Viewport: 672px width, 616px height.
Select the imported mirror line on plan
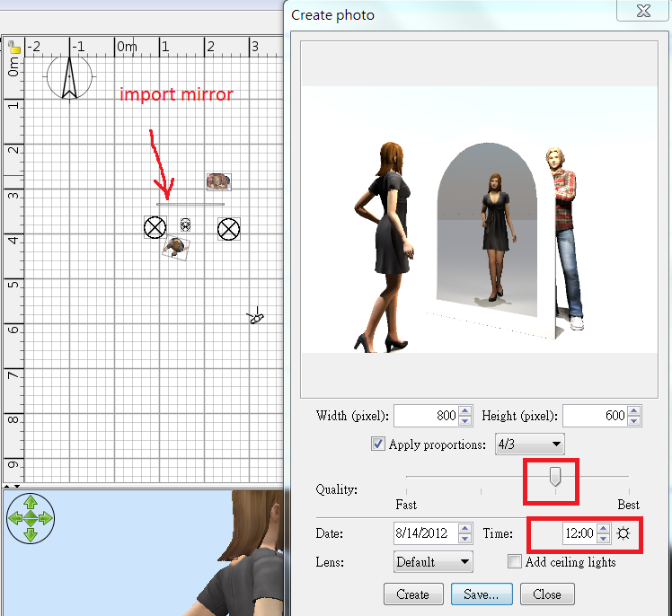(190, 204)
